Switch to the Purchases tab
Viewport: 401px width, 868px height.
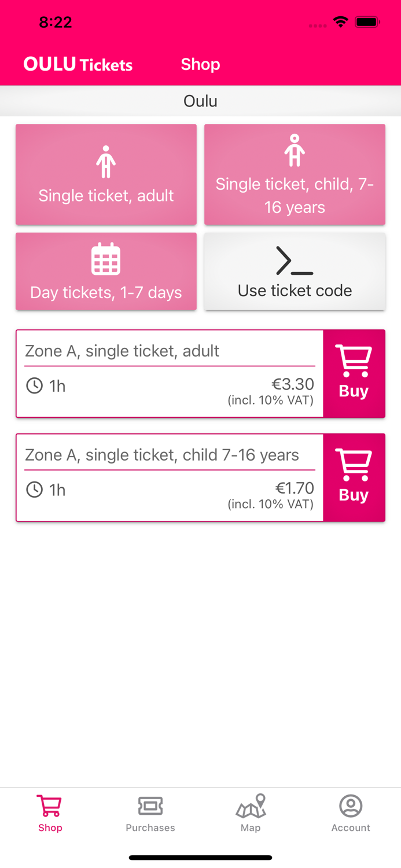(x=150, y=813)
